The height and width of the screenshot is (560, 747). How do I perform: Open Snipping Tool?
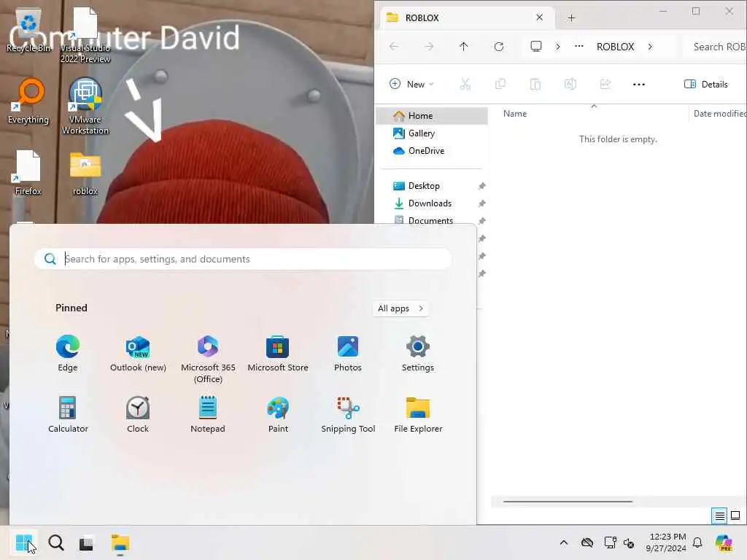(x=348, y=414)
